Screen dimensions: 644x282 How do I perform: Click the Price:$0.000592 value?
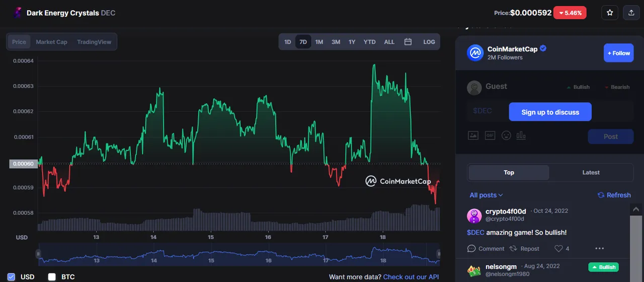click(523, 13)
